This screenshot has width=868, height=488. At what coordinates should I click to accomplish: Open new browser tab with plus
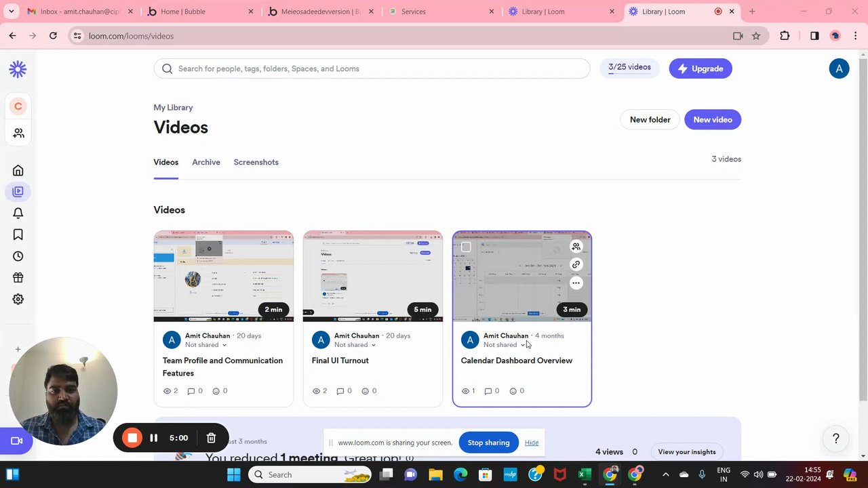coord(752,12)
